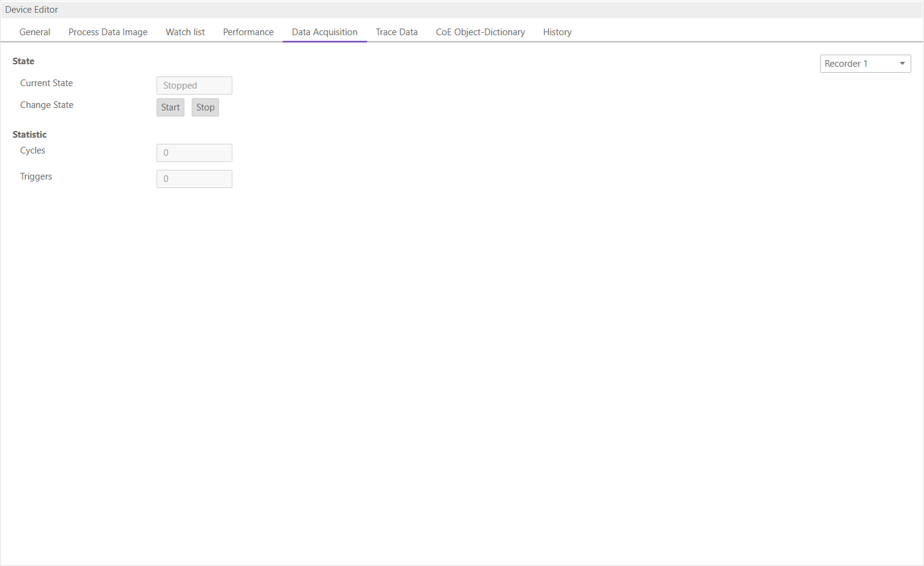Click the Cycles value field
This screenshot has height=566, width=924.
(x=194, y=152)
